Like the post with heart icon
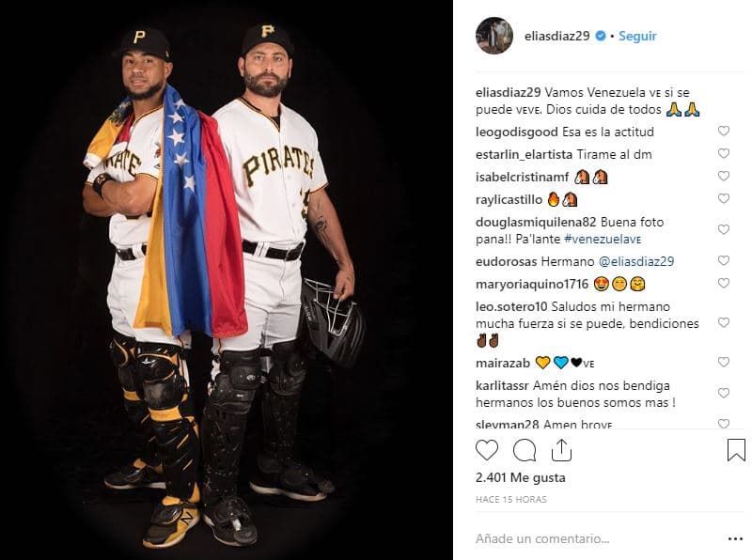 pyautogui.click(x=487, y=450)
